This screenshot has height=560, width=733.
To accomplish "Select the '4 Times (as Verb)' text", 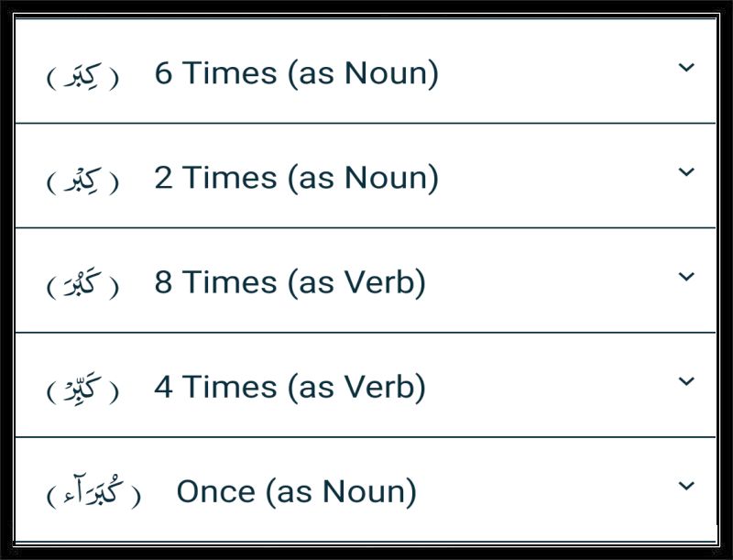I will (290, 388).
